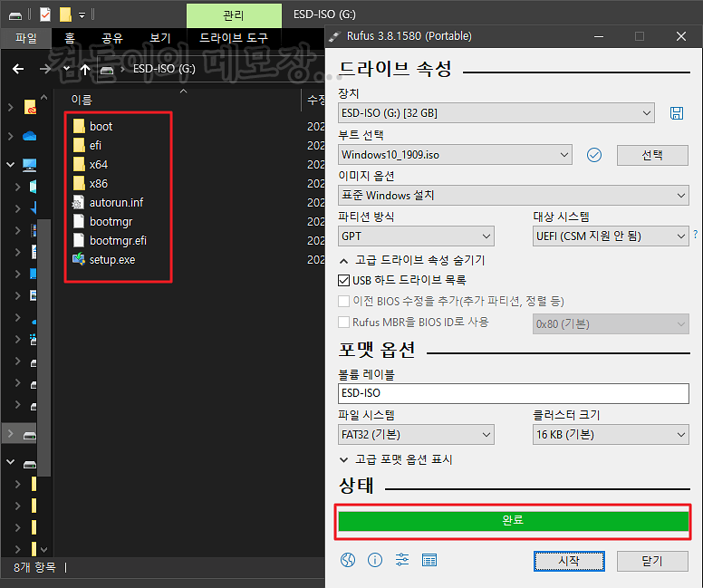Click the ISO checksum checkmark icon

[x=594, y=155]
